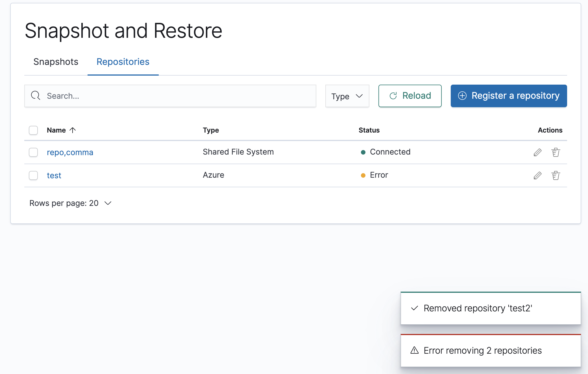Check the repo,comma row checkbox

point(33,152)
